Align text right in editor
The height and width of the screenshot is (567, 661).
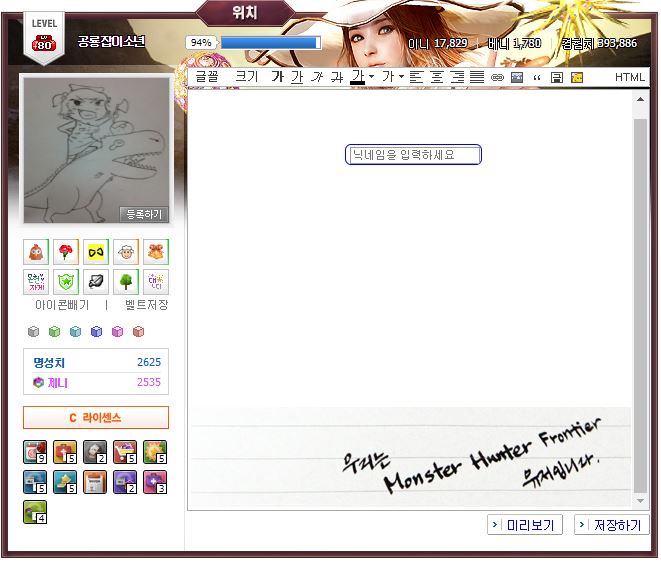click(457, 77)
